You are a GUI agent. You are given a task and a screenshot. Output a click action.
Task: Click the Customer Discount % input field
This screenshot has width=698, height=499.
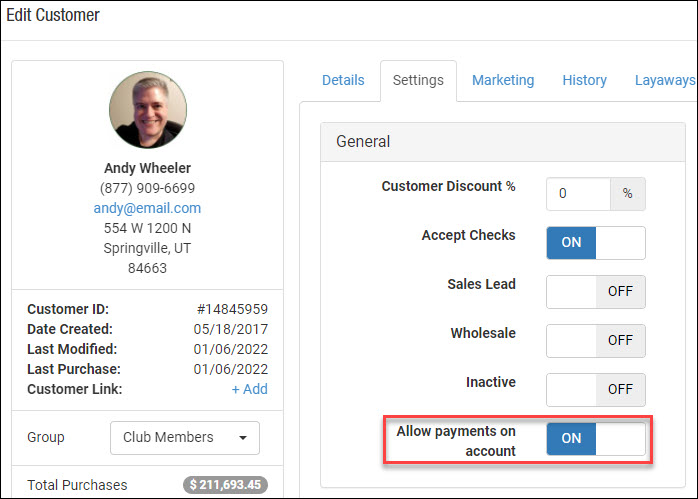(x=578, y=194)
